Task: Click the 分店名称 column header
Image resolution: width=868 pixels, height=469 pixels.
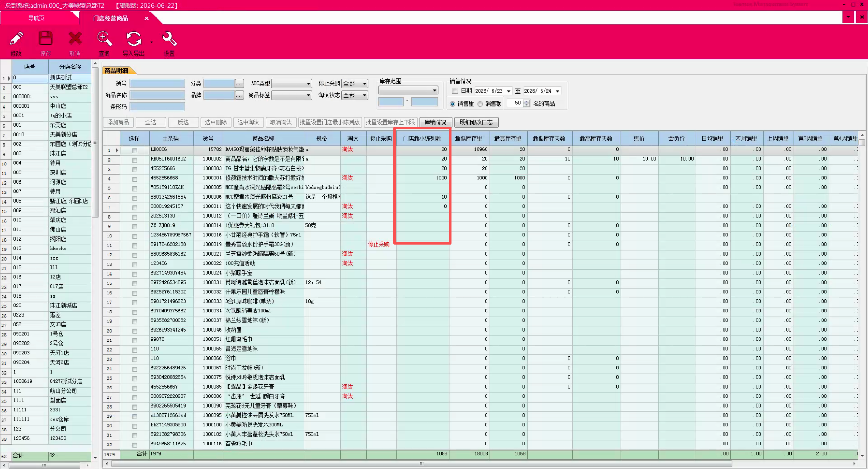Action: pos(70,67)
